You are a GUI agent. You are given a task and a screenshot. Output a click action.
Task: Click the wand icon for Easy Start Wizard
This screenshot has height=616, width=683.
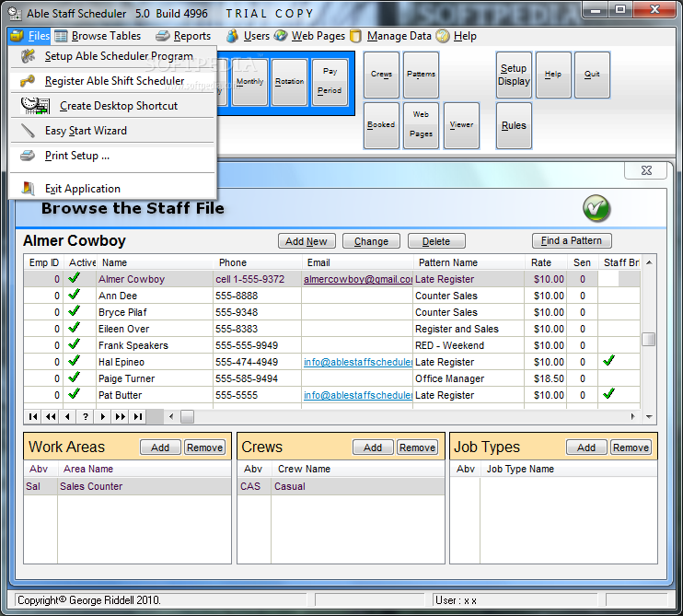pos(28,131)
